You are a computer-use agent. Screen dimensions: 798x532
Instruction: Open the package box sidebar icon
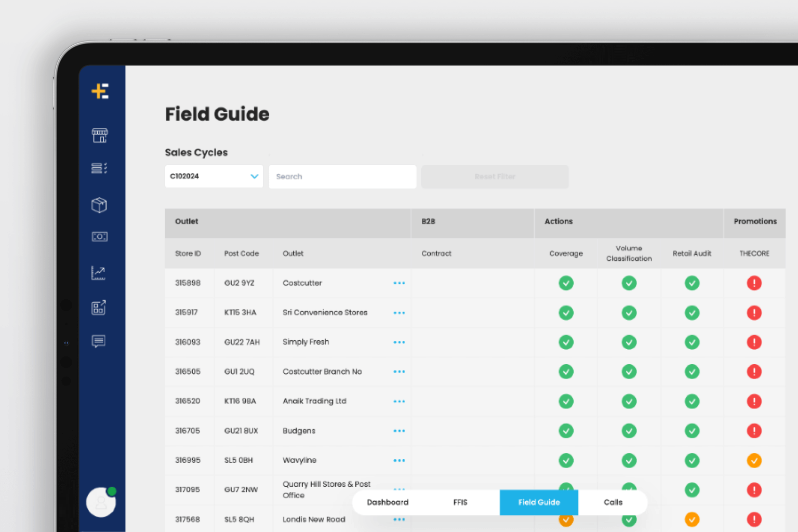(99, 205)
